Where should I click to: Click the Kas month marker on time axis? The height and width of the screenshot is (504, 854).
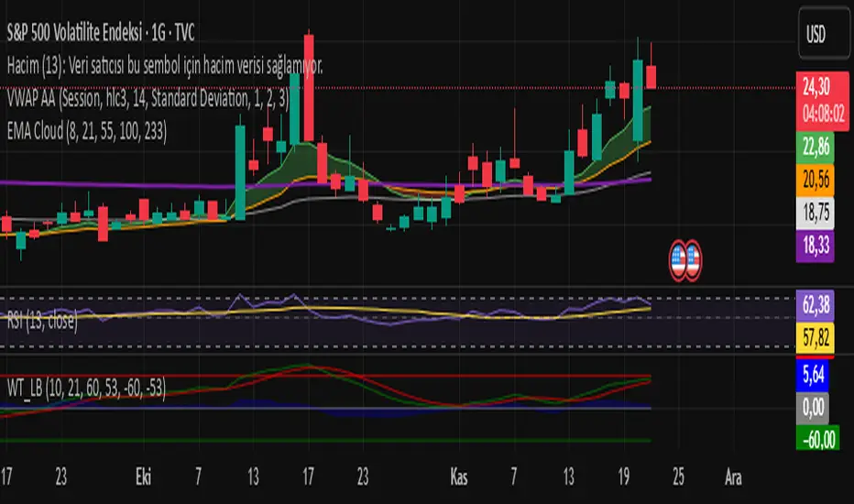coord(458,477)
